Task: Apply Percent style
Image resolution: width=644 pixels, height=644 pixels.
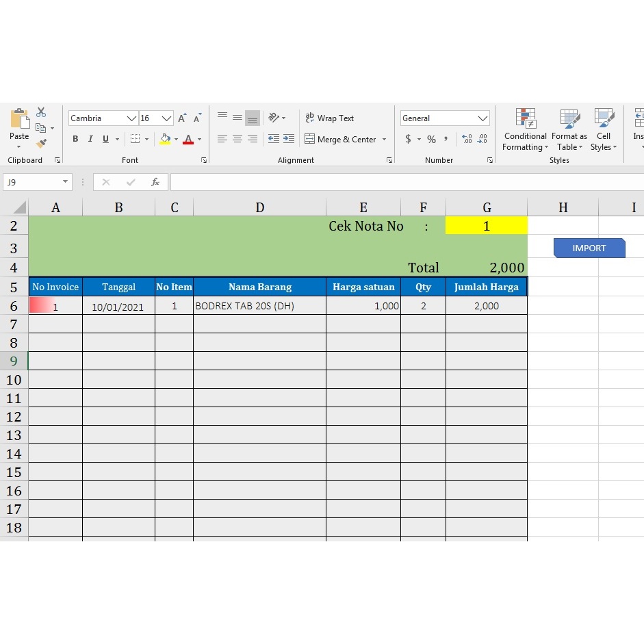Action: click(431, 139)
